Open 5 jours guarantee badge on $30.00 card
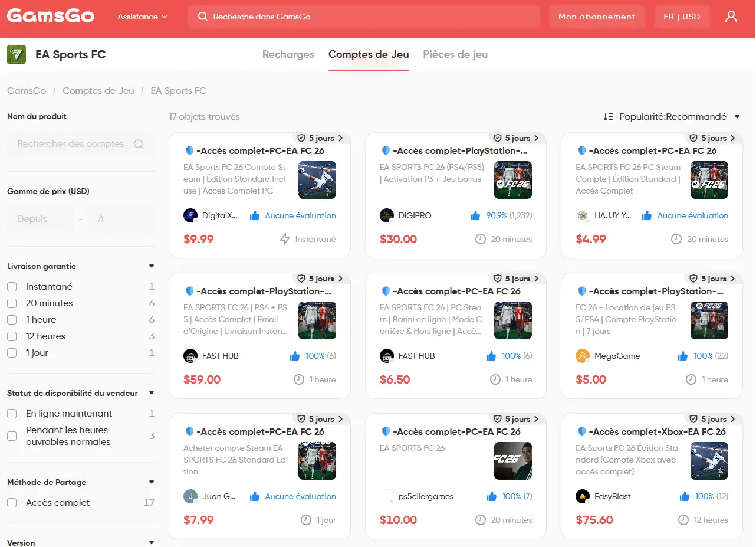Screen dimensions: 756x547 coord(517,138)
